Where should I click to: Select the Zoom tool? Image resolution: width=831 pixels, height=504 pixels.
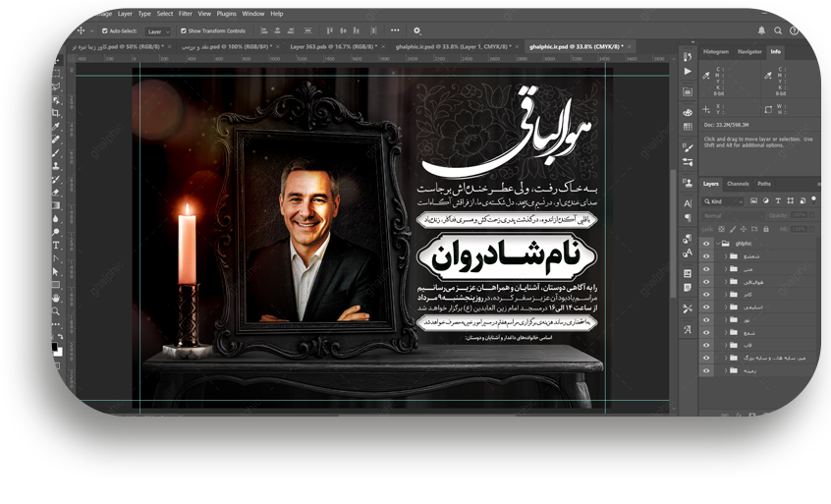[x=56, y=310]
